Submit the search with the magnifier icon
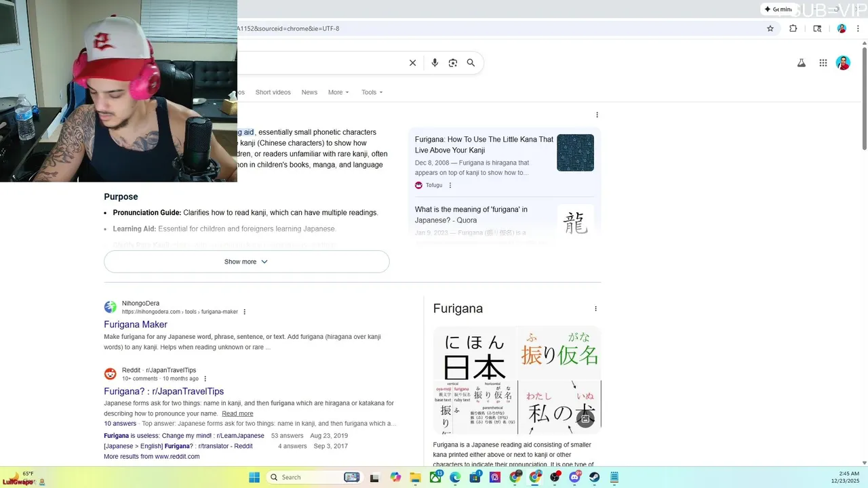This screenshot has width=868, height=488. tap(471, 63)
